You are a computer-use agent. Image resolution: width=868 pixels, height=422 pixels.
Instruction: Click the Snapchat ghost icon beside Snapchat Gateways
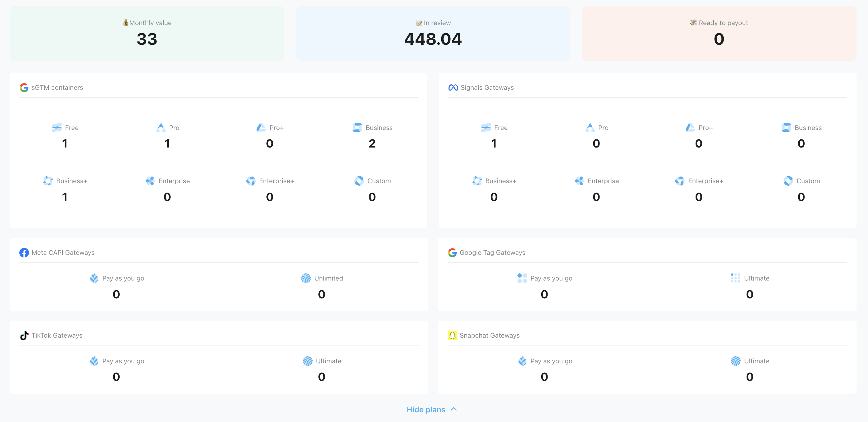[452, 335]
